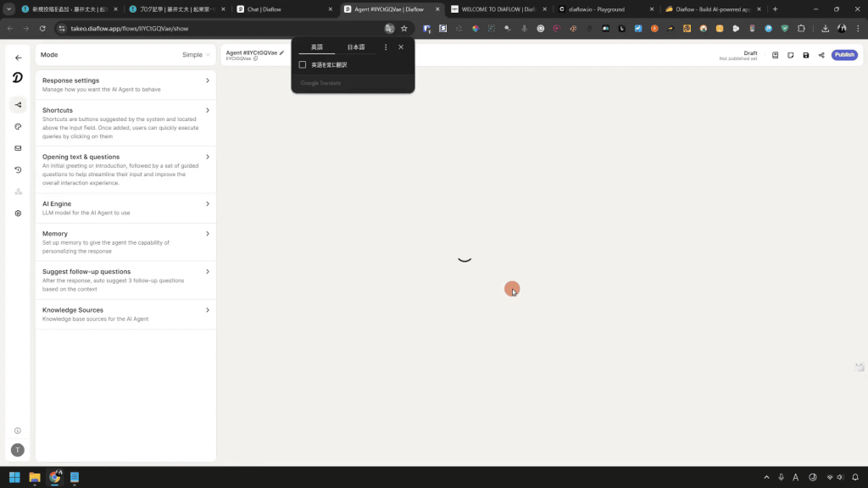Screen dimensions: 868x488
Task: Open the translate popup three-dot menu
Action: click(x=386, y=47)
